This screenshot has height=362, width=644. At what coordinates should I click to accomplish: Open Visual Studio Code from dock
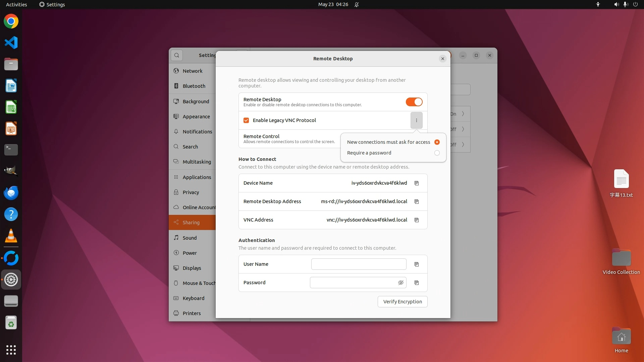tap(11, 43)
